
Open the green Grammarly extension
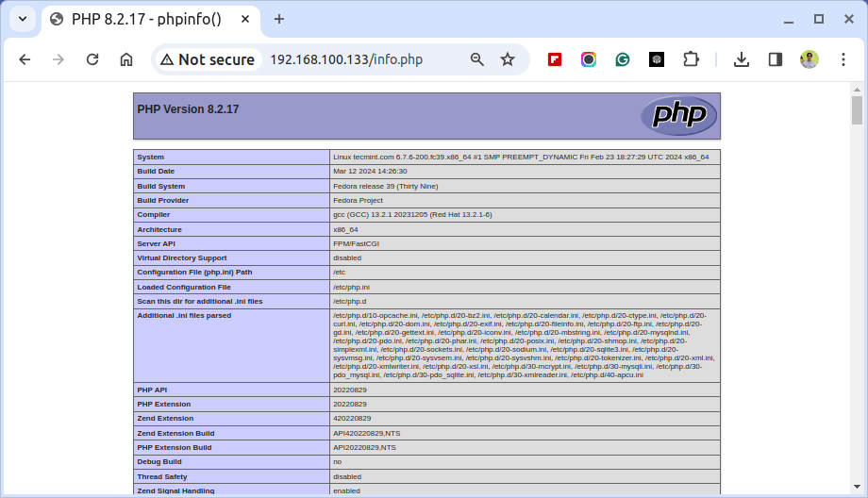622,59
